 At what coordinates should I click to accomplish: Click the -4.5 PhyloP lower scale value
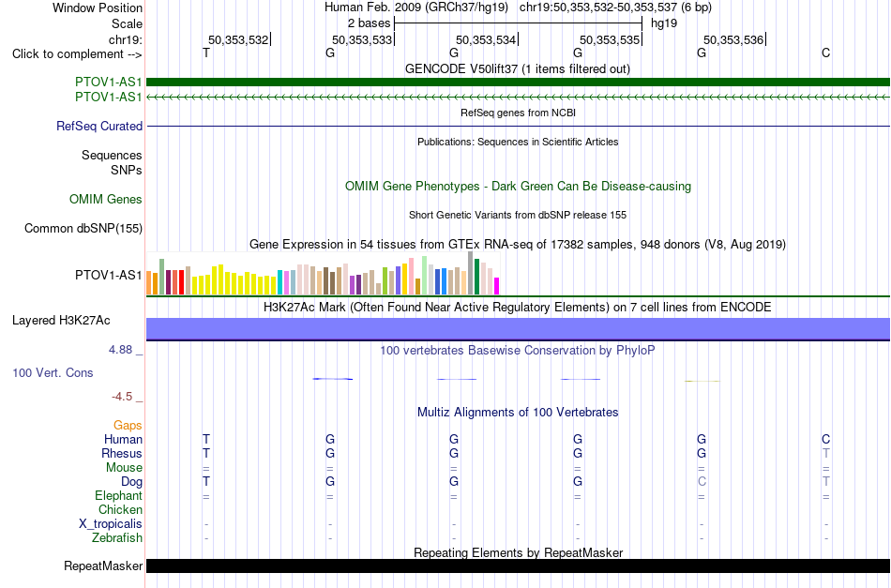122,397
